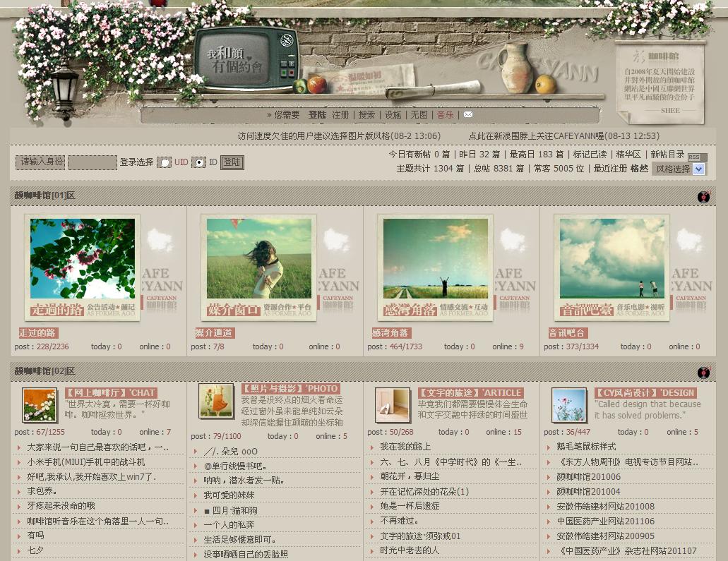Open the 访问速度欠佳的用户 announcement

coord(339,136)
